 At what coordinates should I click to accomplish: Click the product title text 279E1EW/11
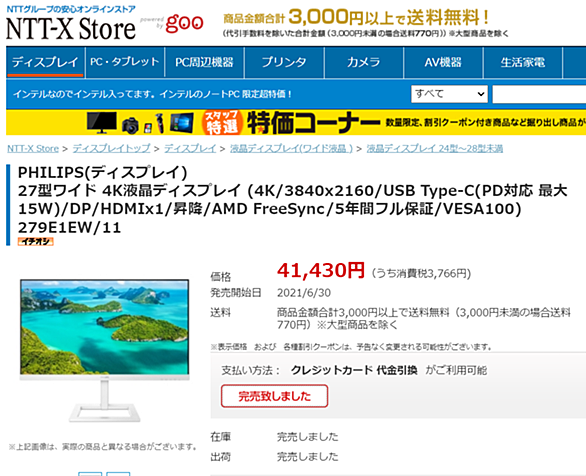[70, 228]
